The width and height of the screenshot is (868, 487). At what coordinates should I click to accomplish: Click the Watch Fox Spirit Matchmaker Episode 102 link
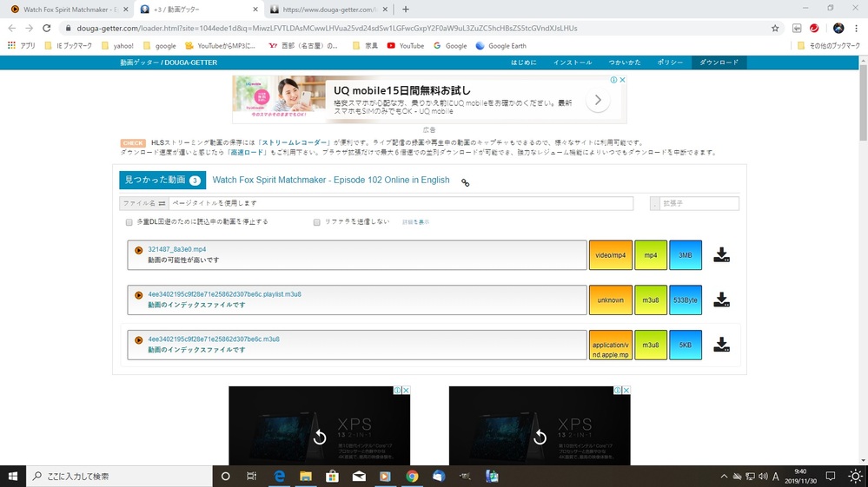(331, 181)
